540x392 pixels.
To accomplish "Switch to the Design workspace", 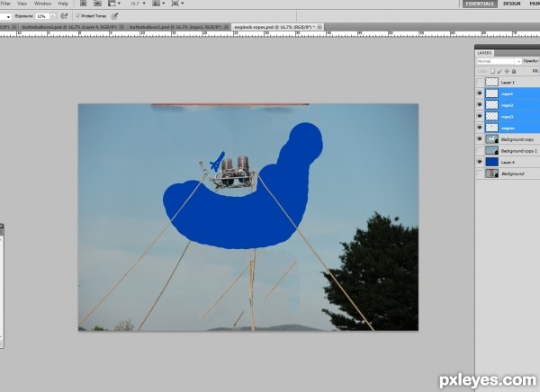I will [x=511, y=4].
